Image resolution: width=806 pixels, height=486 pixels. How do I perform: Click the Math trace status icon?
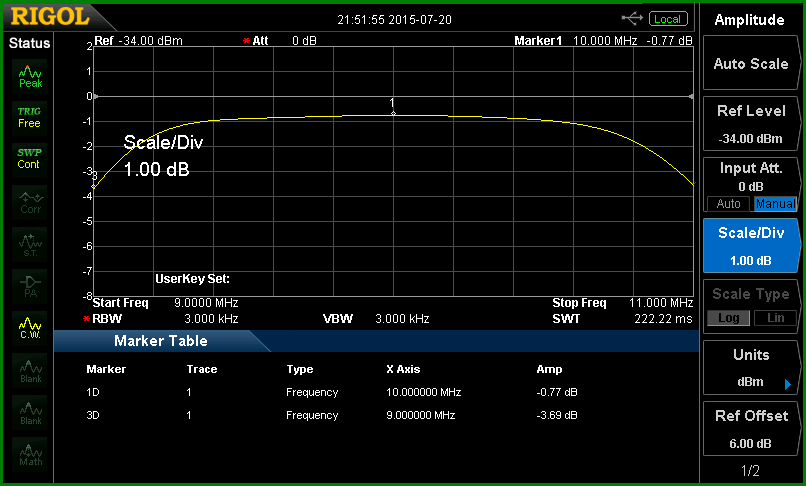pyautogui.click(x=30, y=455)
